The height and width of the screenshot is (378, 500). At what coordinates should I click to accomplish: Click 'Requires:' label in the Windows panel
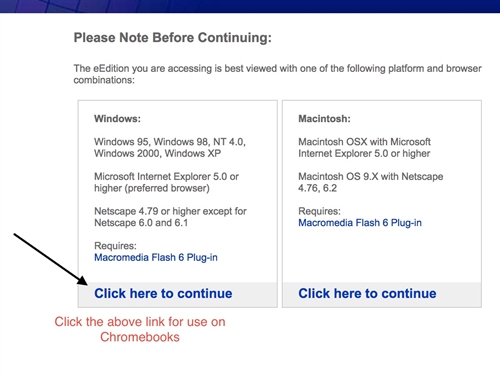pos(115,246)
